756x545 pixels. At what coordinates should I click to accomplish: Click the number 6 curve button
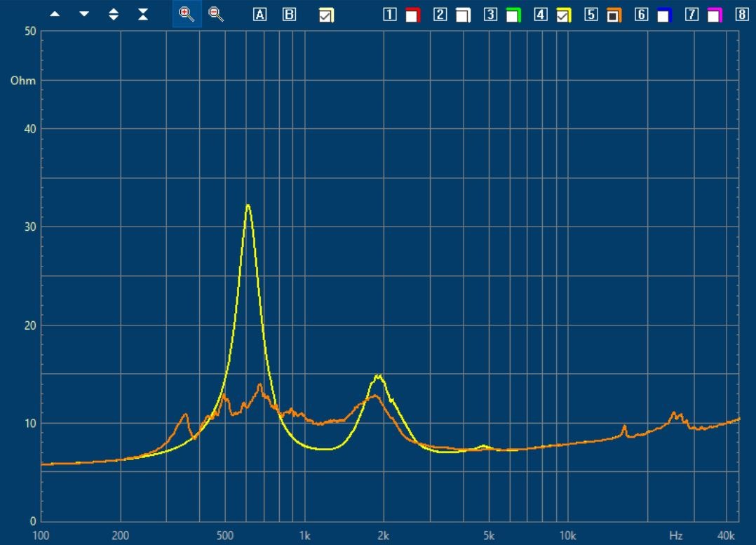[x=641, y=15]
